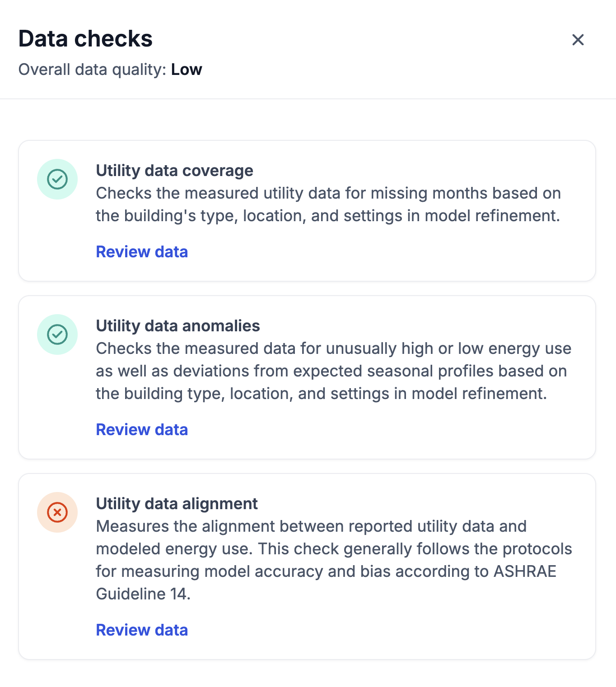Click the description mentioning ASHRAE Guideline 14
This screenshot has height=687, width=616.
pyautogui.click(x=334, y=560)
